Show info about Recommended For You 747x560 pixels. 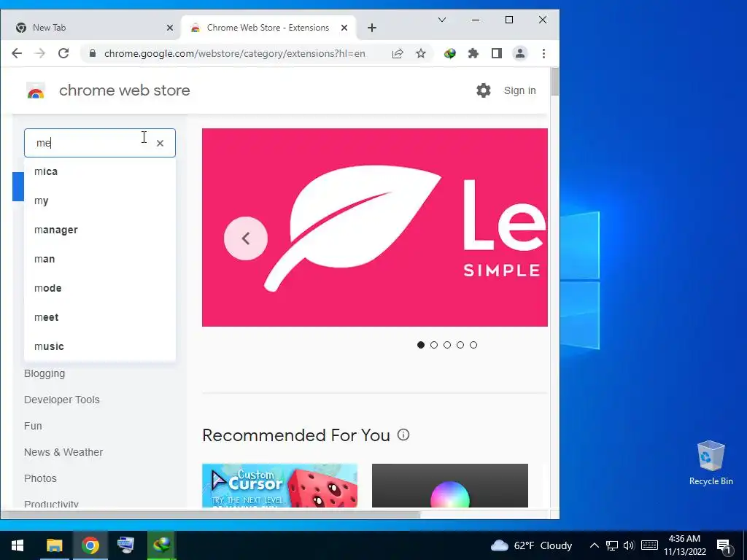click(403, 435)
